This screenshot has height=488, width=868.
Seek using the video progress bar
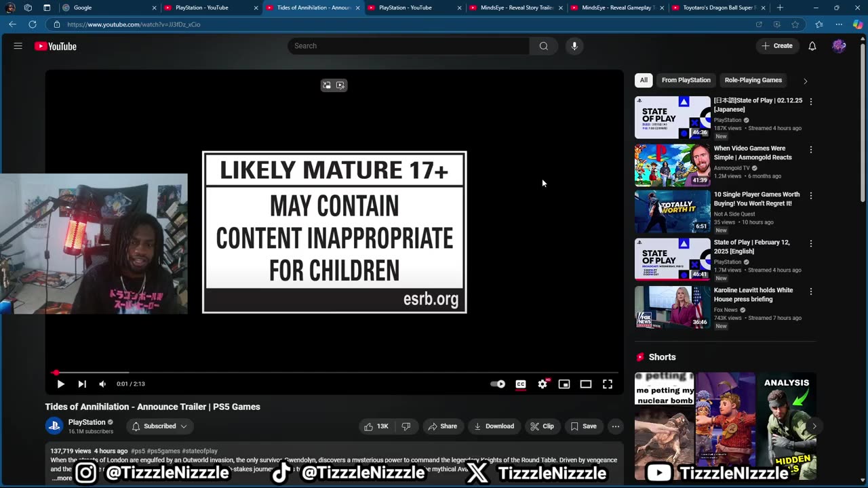point(334,372)
